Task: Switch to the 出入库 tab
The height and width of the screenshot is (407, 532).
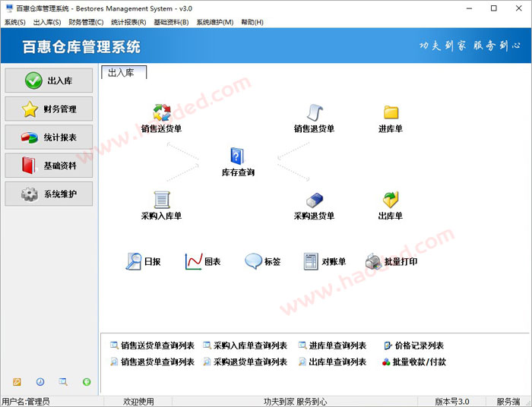Action: (124, 73)
